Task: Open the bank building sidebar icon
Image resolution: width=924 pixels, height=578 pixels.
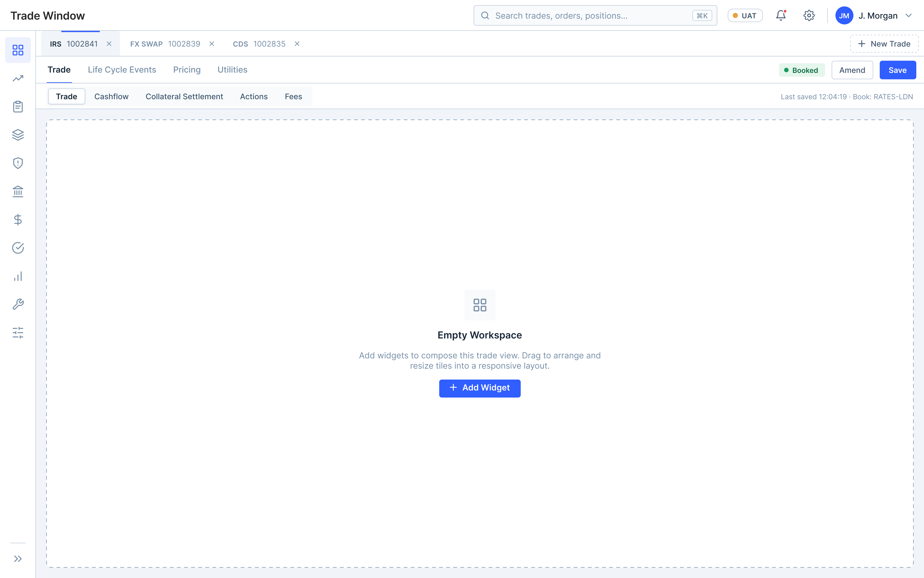Action: click(18, 192)
